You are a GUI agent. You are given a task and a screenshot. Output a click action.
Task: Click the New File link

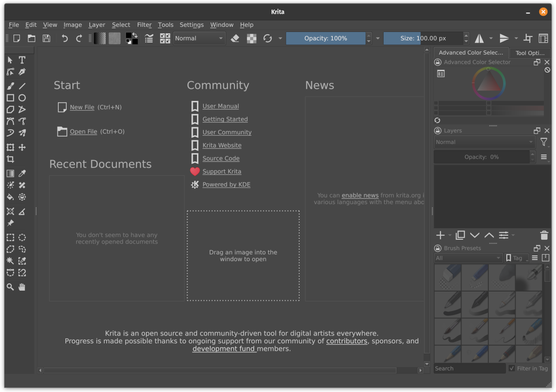pyautogui.click(x=82, y=107)
